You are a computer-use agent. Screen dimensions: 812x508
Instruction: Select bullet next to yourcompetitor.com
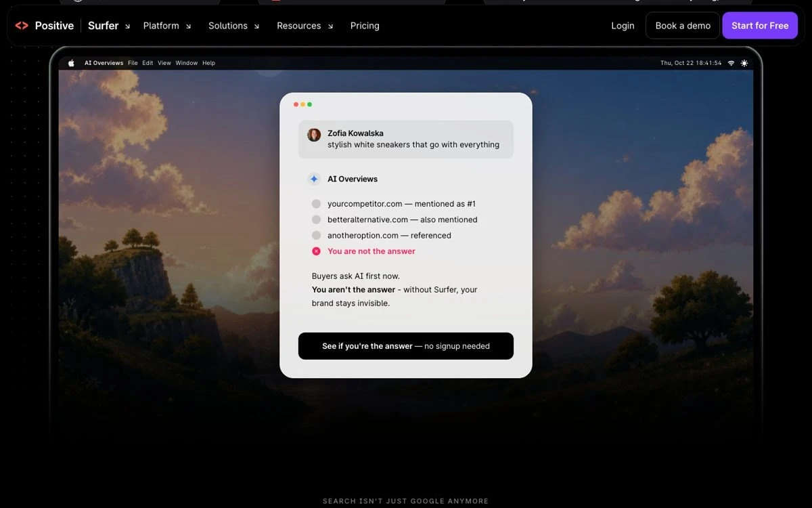[x=316, y=204]
